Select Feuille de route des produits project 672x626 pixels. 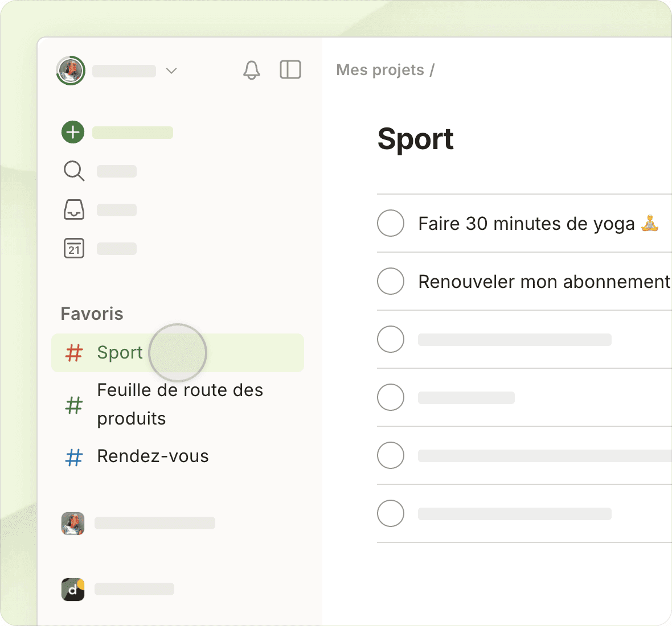(180, 404)
